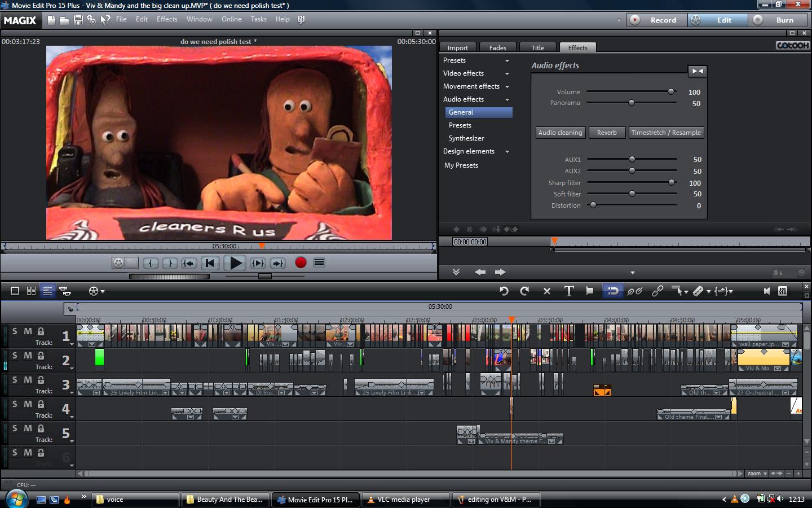Viewport: 812px width, 508px height.
Task: Click the context help arrow icon
Action: pyautogui.click(x=105, y=20)
